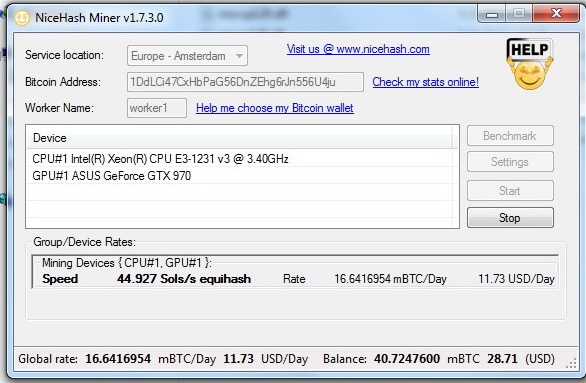Viewport: 586px width, 383px height.
Task: Open the Settings button
Action: point(510,162)
